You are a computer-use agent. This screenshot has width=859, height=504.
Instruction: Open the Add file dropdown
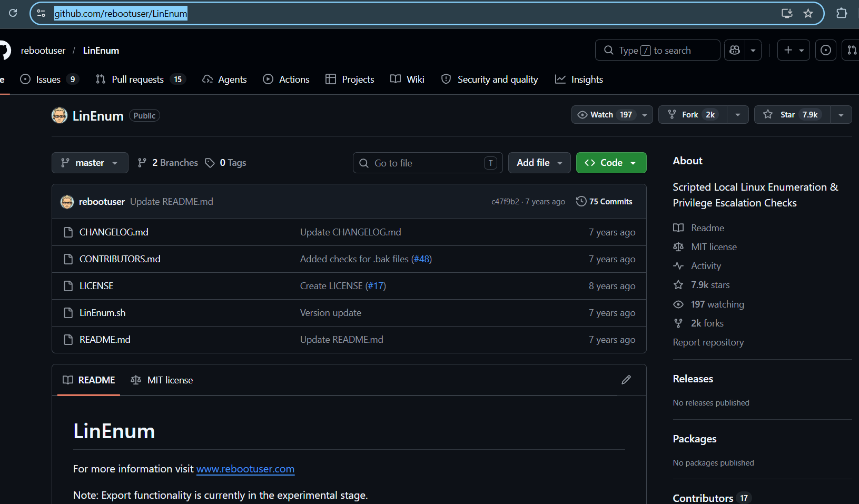[x=539, y=163]
